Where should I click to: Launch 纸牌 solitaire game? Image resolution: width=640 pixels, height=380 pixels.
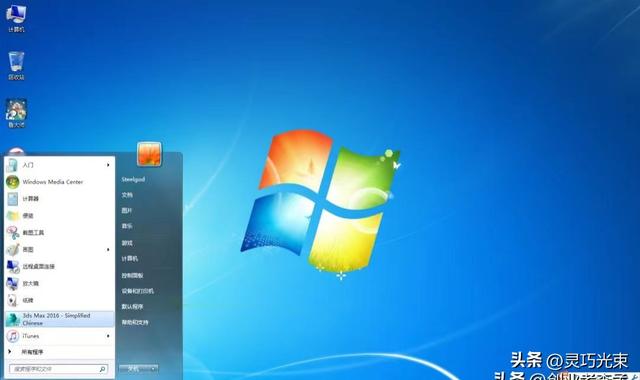59,300
